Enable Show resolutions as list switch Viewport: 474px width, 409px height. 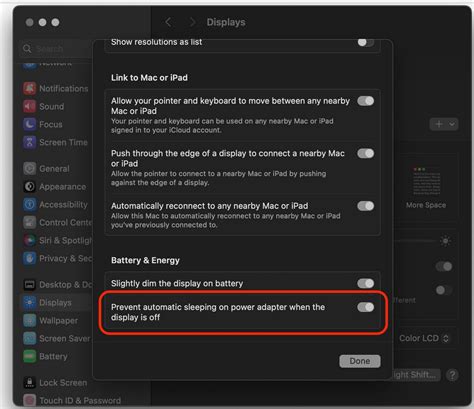click(366, 42)
